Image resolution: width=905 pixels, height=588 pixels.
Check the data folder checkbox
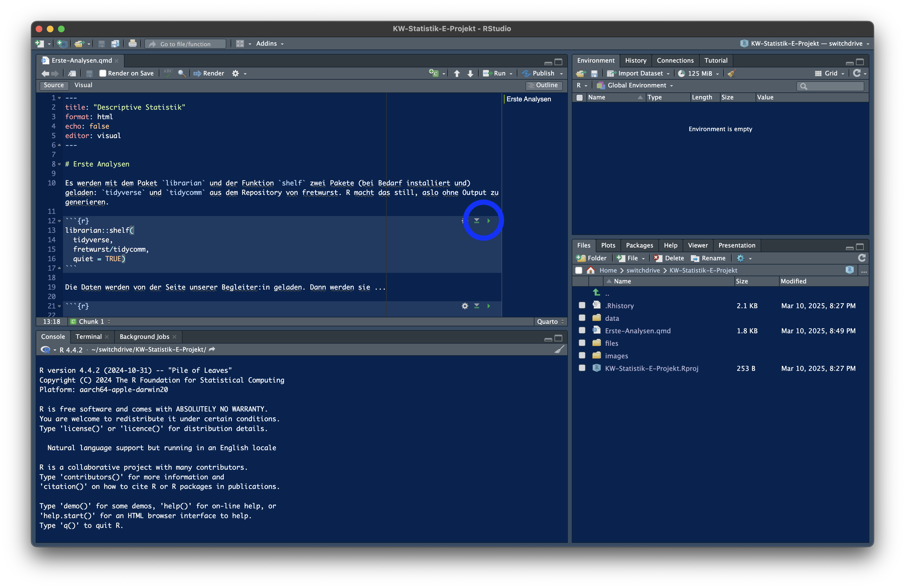[582, 318]
